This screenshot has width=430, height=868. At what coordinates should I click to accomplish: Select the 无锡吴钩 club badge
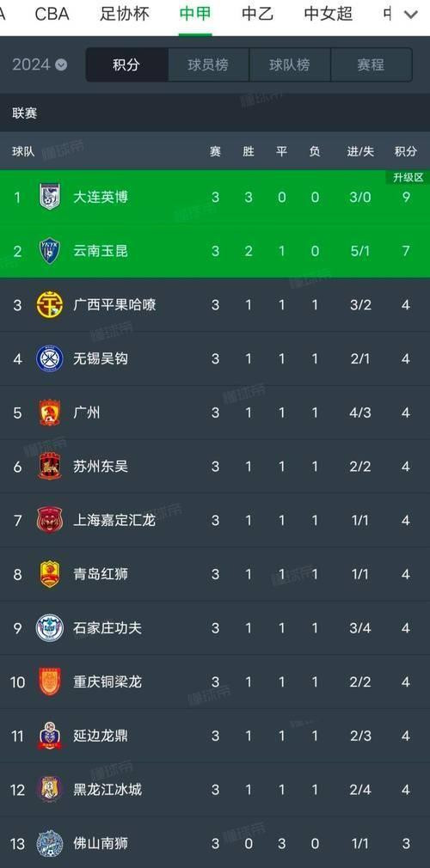click(50, 358)
